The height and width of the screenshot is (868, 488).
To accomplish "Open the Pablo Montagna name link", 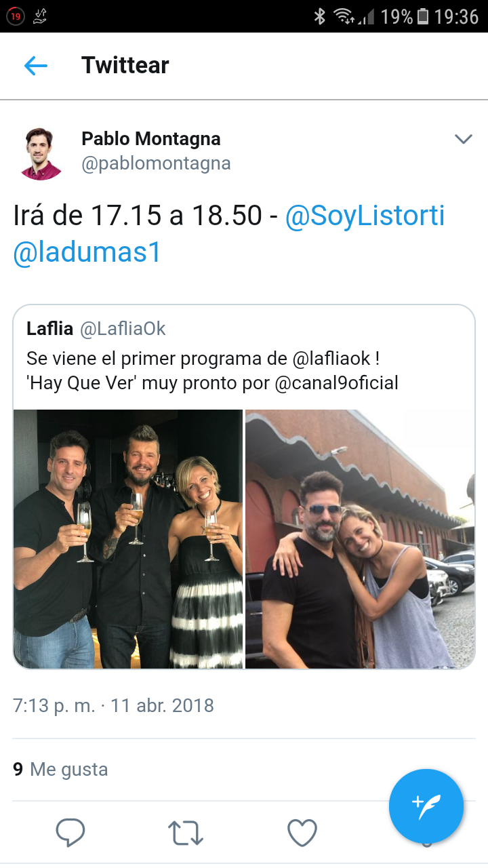I will 151,139.
